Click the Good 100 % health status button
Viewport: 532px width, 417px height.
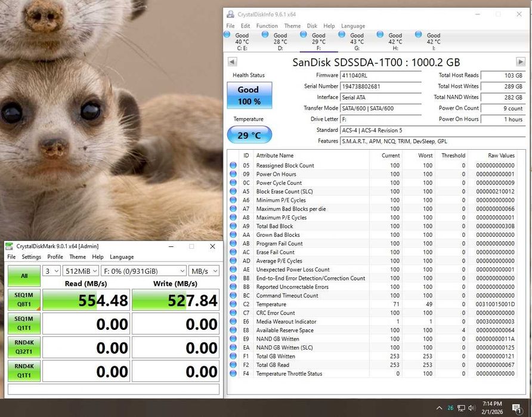point(249,95)
